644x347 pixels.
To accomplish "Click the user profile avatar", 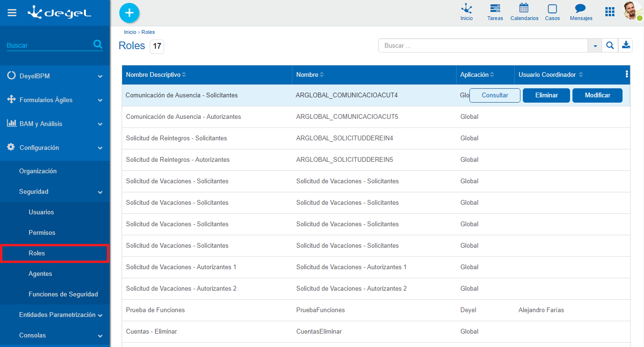I will (x=633, y=11).
